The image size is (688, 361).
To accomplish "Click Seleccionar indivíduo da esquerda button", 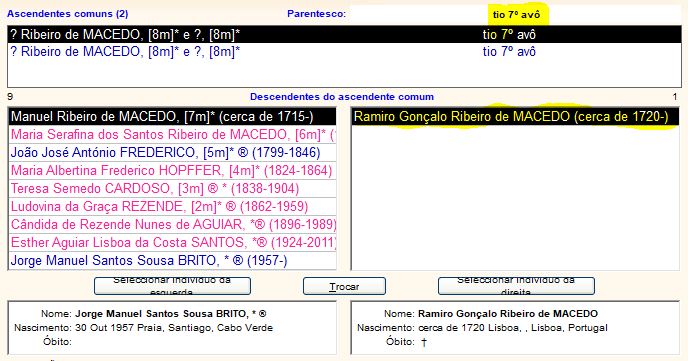I will point(172,286).
